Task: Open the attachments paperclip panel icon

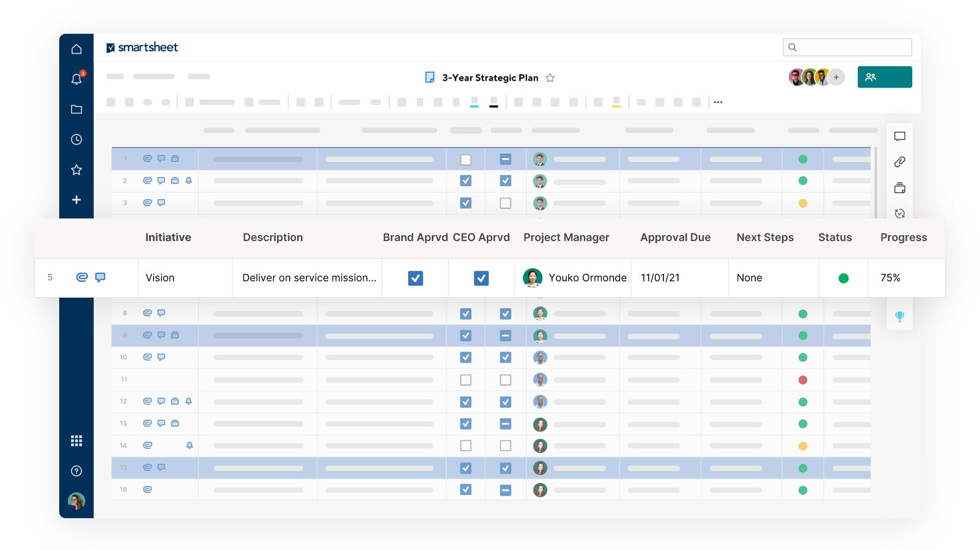Action: tap(899, 162)
